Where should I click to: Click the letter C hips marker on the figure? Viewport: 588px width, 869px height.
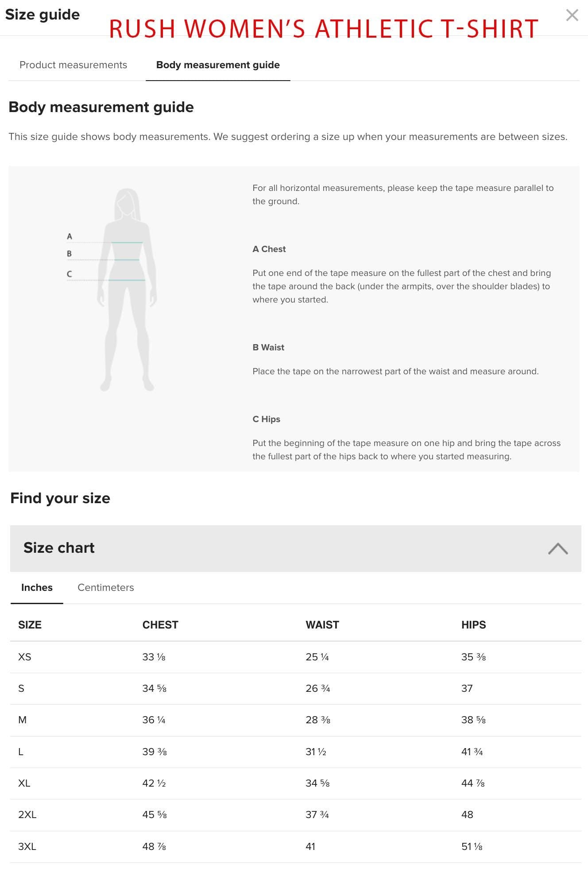(69, 274)
